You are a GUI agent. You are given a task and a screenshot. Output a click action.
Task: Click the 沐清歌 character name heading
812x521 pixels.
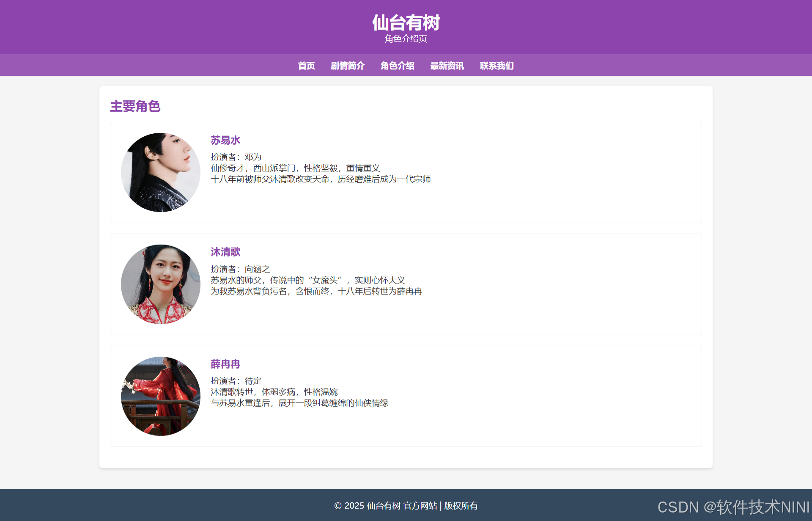tap(225, 252)
